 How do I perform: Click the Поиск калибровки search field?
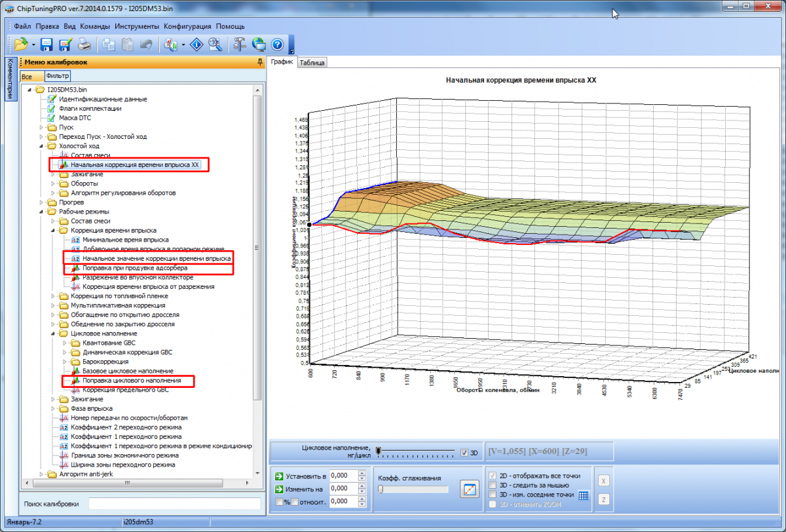[174, 504]
